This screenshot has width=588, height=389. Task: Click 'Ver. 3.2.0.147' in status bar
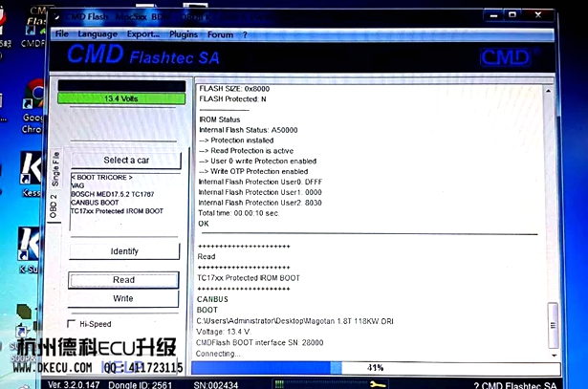click(x=74, y=384)
